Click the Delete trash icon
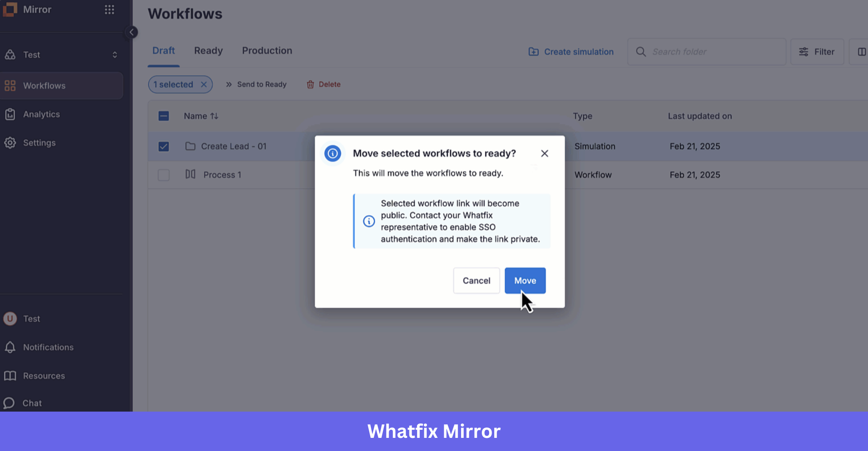This screenshot has height=451, width=868. tap(310, 84)
